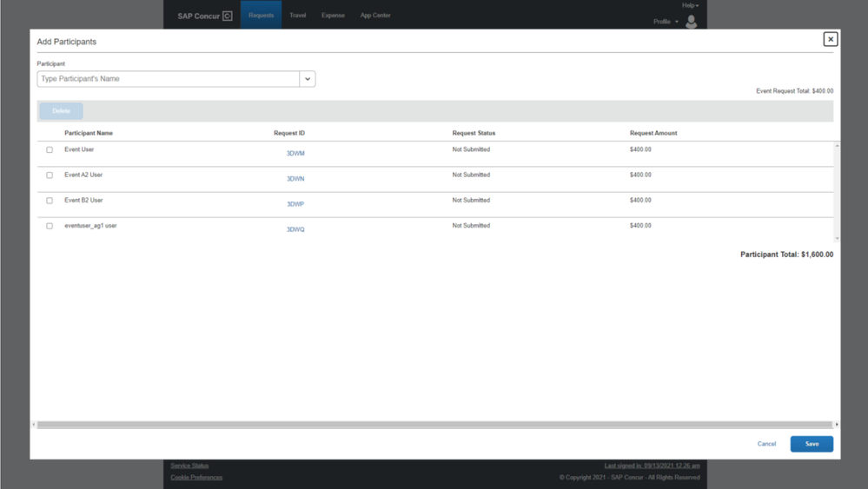Click the Save button
The height and width of the screenshot is (489, 868).
(x=812, y=444)
